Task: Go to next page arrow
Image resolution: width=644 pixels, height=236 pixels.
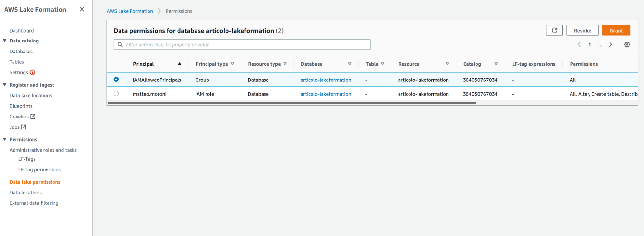Action: pyautogui.click(x=610, y=44)
